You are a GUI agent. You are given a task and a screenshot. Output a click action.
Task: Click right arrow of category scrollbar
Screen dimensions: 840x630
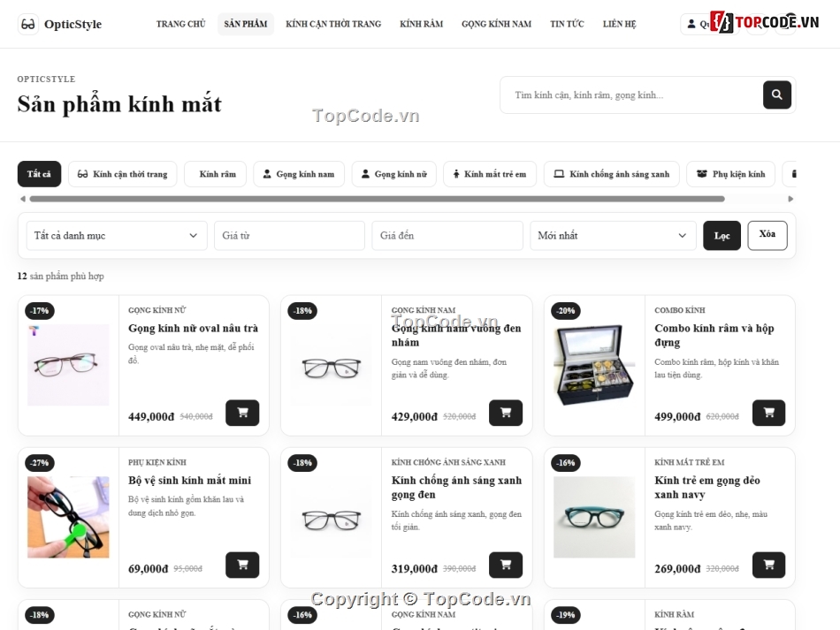point(790,199)
